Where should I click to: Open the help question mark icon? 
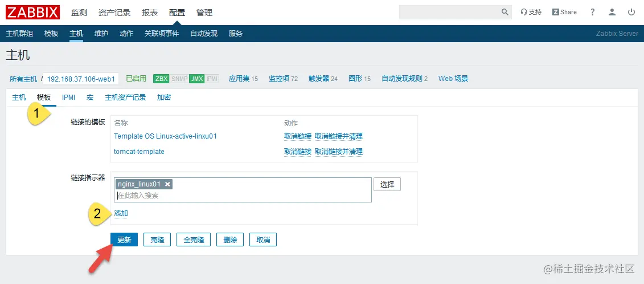(592, 13)
